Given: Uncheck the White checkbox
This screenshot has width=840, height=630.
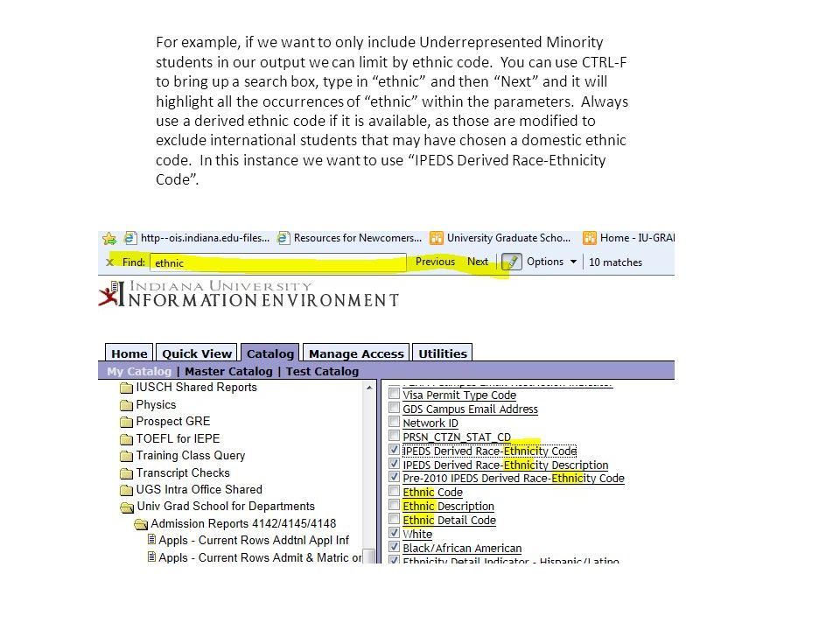Looking at the screenshot, I should point(395,533).
